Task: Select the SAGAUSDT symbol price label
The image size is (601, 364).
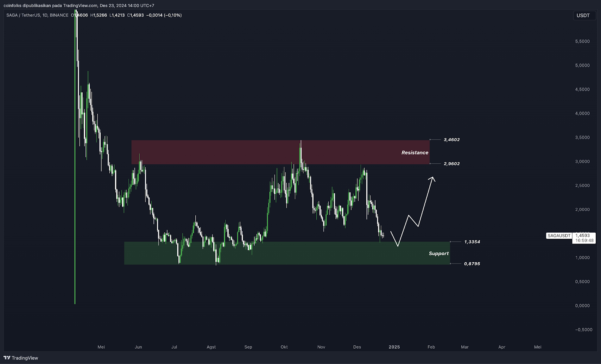Action: [559, 236]
